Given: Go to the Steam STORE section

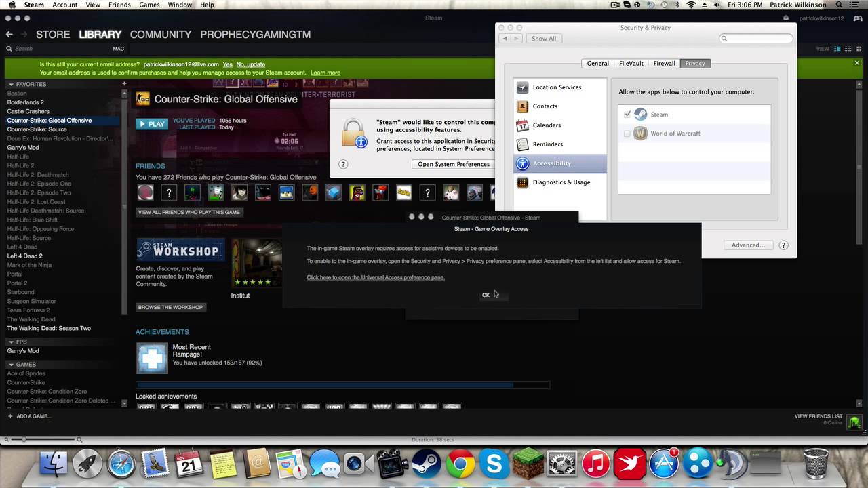Looking at the screenshot, I should (x=53, y=34).
